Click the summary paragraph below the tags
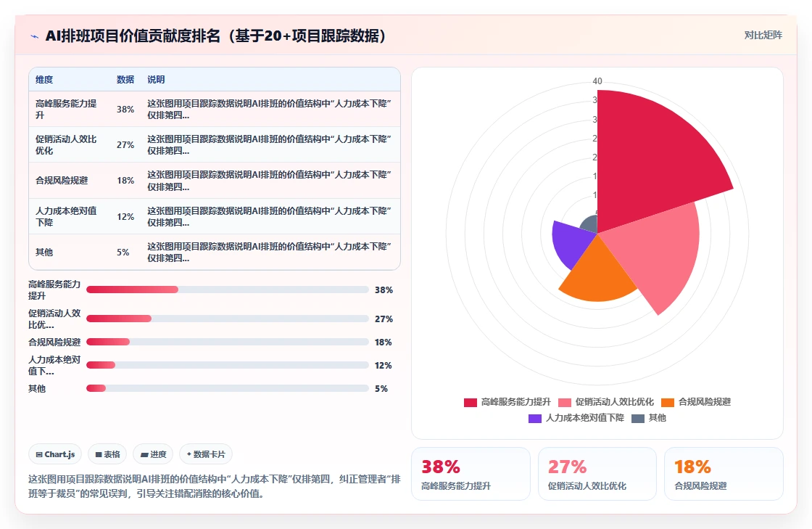Image resolution: width=812 pixels, height=529 pixels. click(215, 486)
